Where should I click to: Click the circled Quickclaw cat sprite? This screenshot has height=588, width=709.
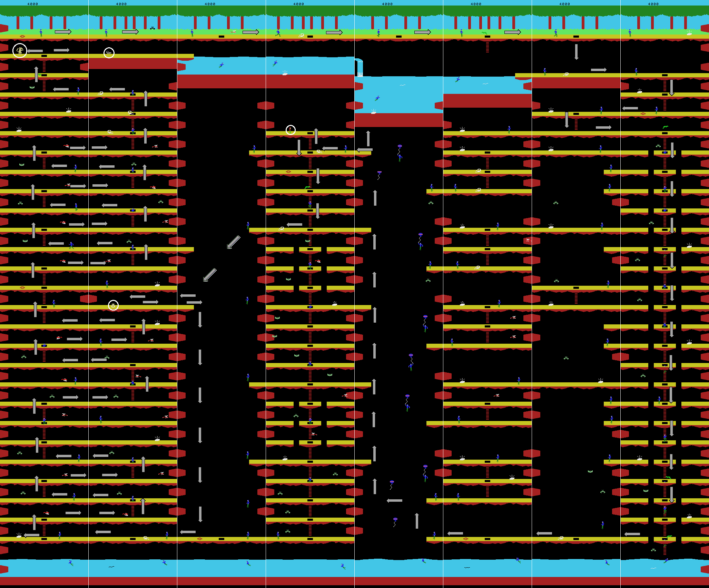(20, 51)
